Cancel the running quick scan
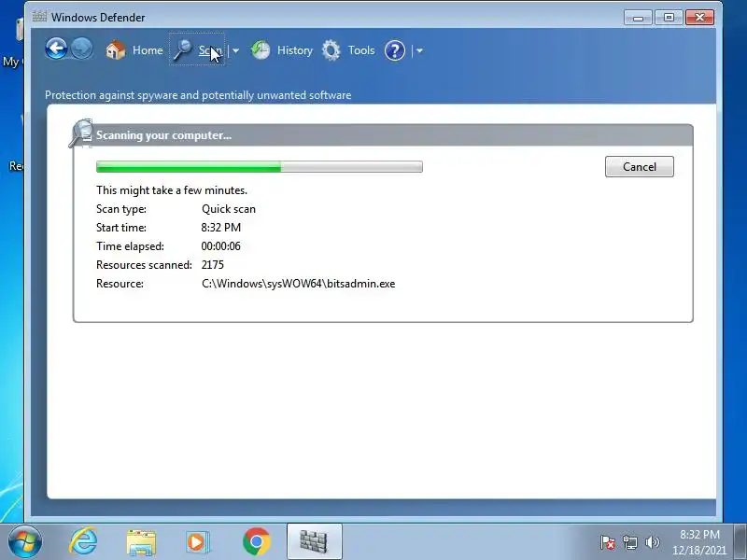 pyautogui.click(x=640, y=167)
